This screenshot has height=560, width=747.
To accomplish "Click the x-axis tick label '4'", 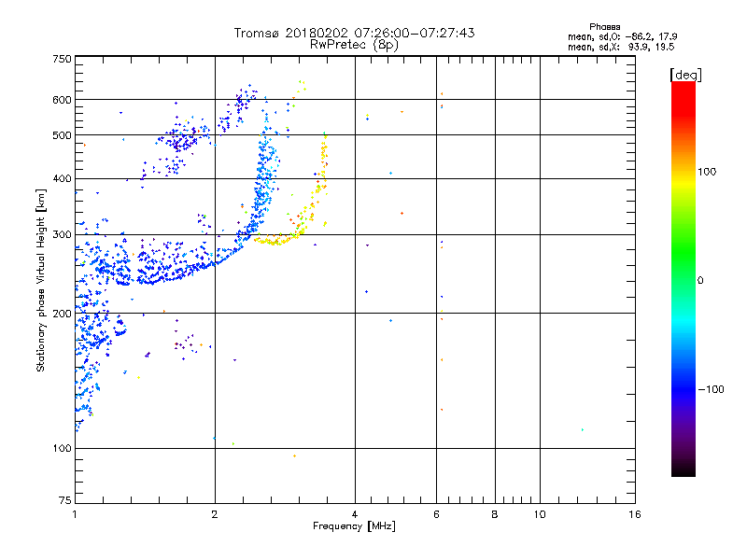I will pos(355,514).
